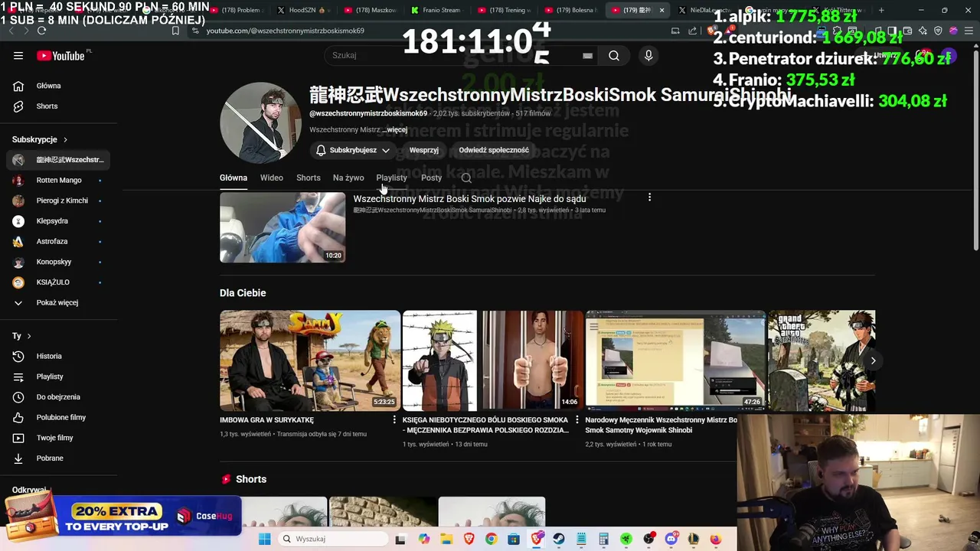Open Shorts in left sidebar
This screenshot has width=980, height=551.
click(x=58, y=106)
